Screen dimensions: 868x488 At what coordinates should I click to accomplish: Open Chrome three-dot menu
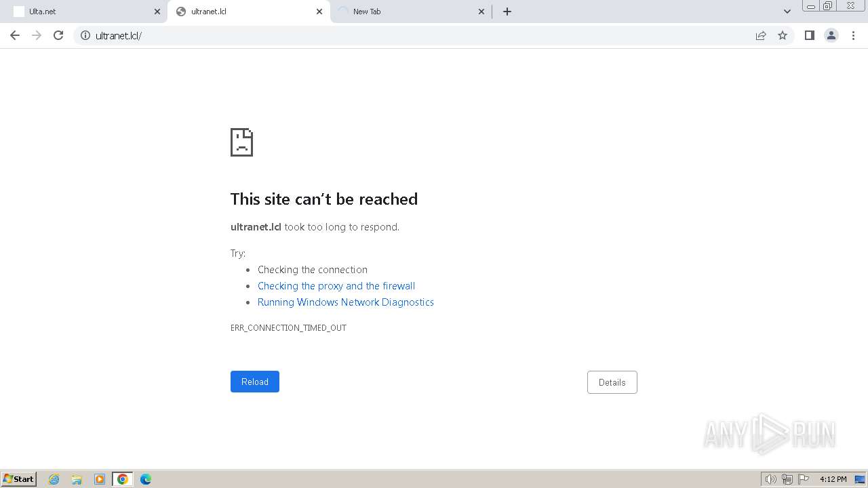point(853,35)
